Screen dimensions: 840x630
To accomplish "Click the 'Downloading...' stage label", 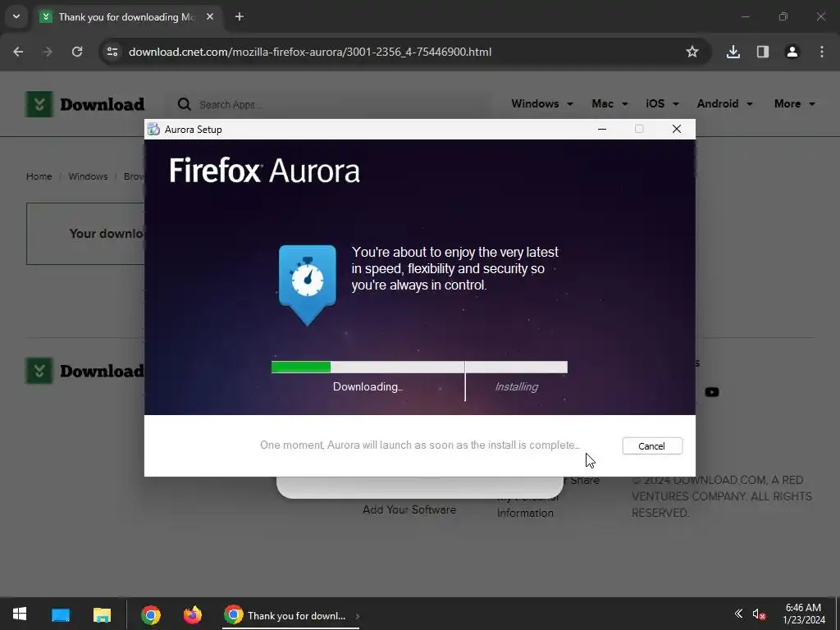I will click(x=367, y=387).
